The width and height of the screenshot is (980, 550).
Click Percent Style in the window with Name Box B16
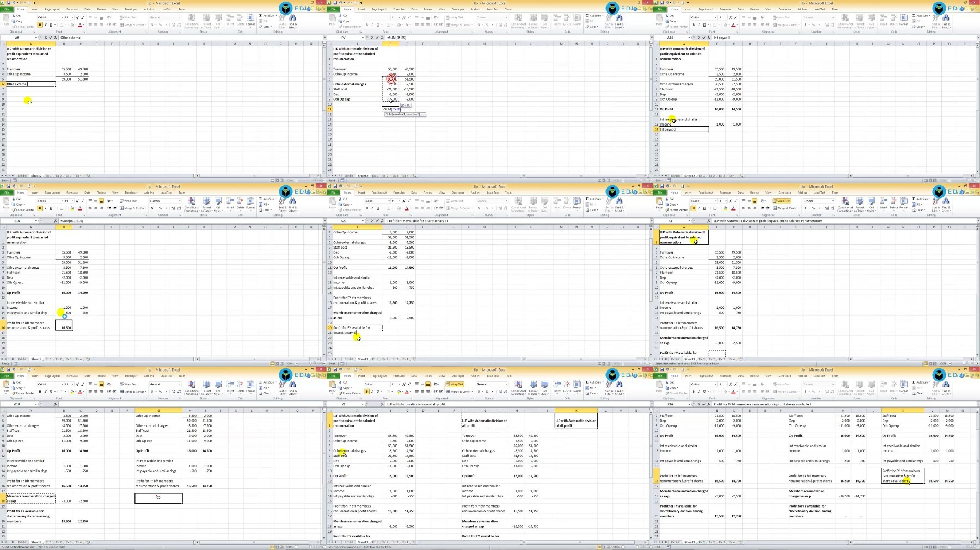(x=160, y=208)
